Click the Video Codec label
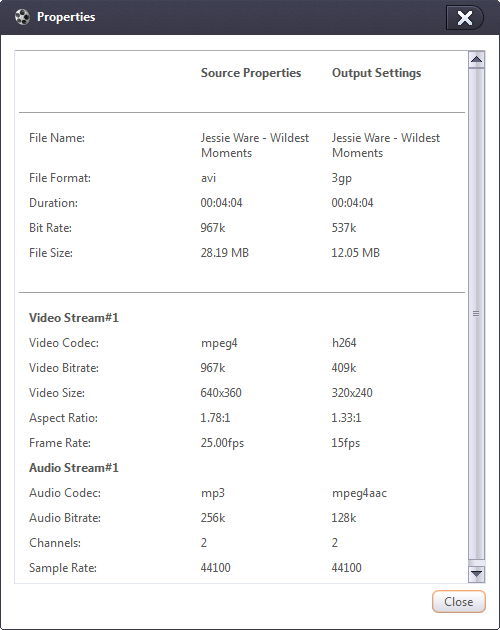Viewport: 500px width, 630px height. coord(64,343)
